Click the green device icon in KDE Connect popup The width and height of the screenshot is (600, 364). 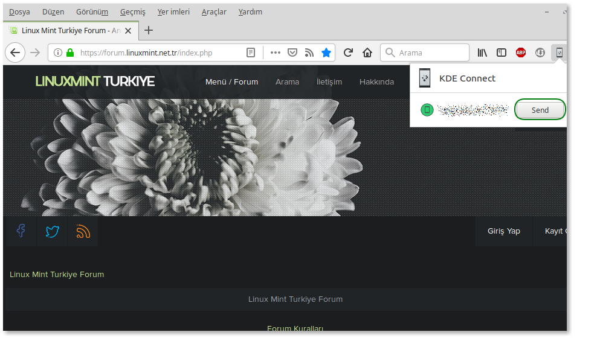(427, 110)
